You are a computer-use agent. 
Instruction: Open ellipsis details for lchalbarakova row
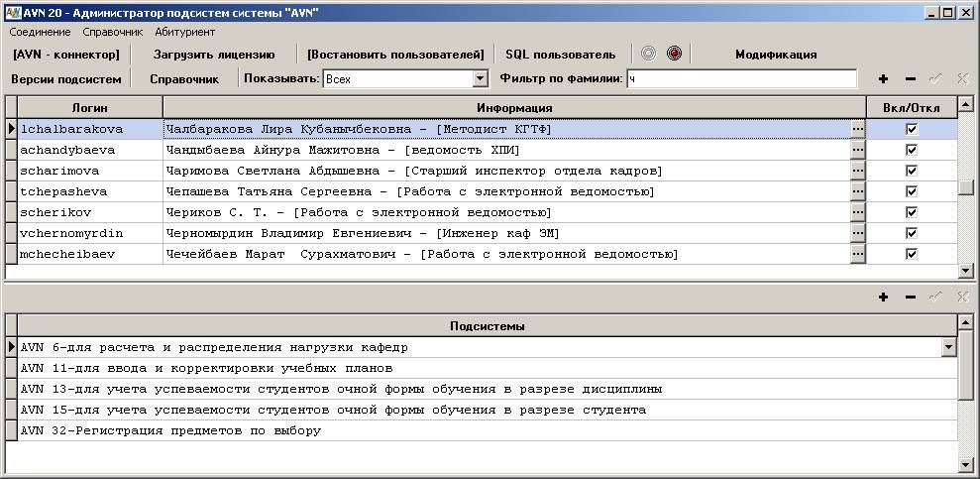(858, 129)
